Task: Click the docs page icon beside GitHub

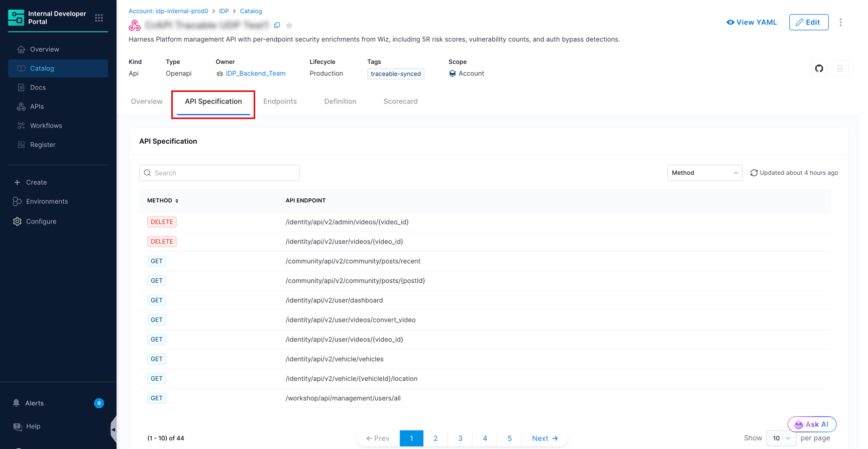Action: click(x=840, y=69)
